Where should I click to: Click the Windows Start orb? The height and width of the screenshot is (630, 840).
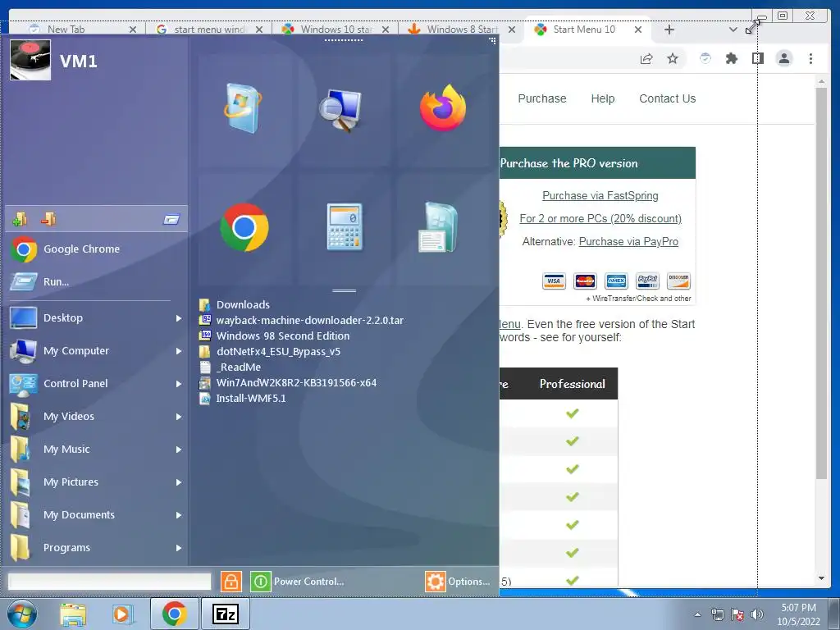[21, 614]
